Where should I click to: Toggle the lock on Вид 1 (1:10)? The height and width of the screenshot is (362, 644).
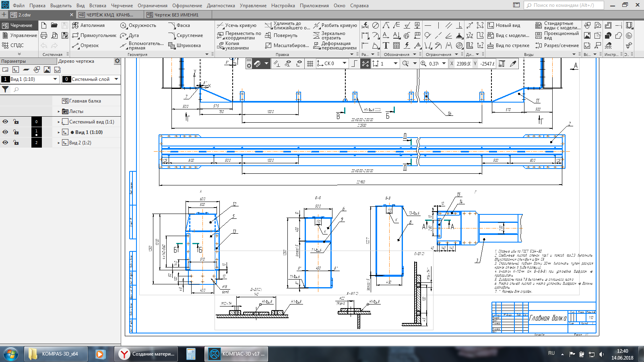(x=16, y=132)
